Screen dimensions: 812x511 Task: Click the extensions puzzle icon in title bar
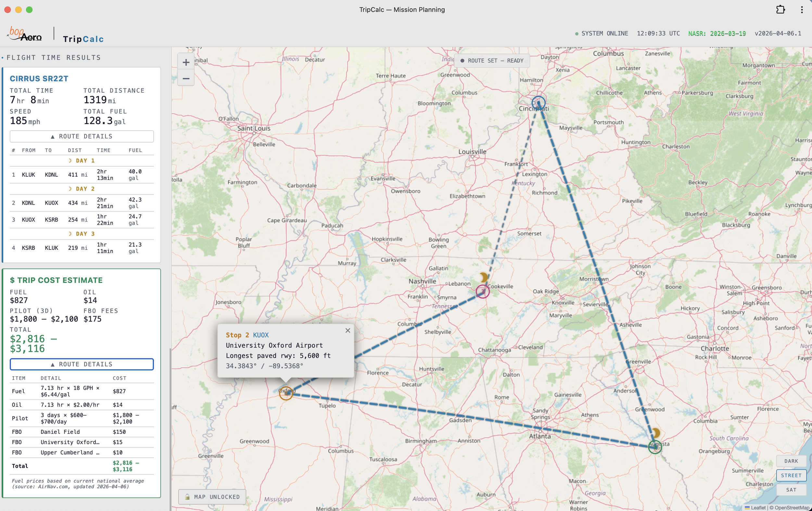point(780,9)
